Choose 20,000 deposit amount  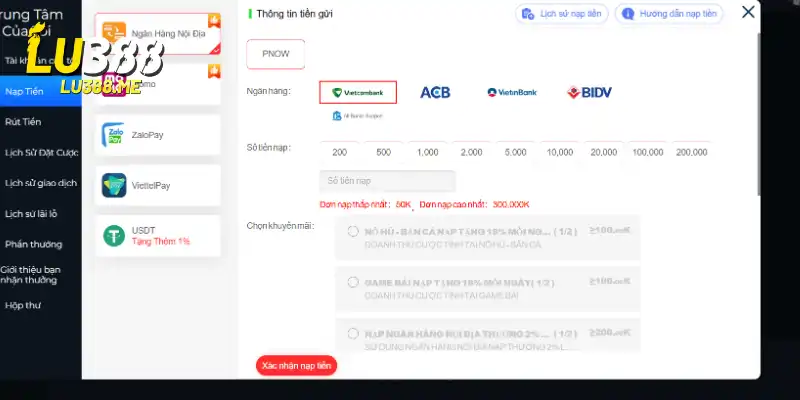point(604,152)
